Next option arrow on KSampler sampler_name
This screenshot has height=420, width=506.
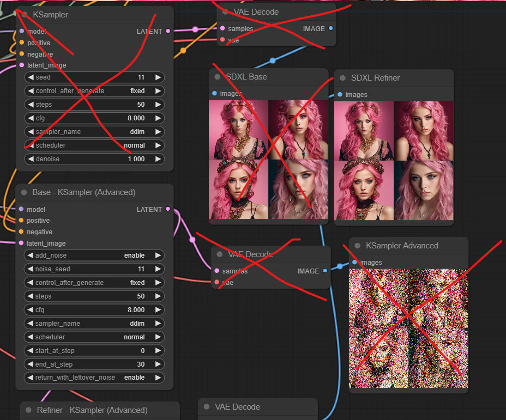pos(158,132)
